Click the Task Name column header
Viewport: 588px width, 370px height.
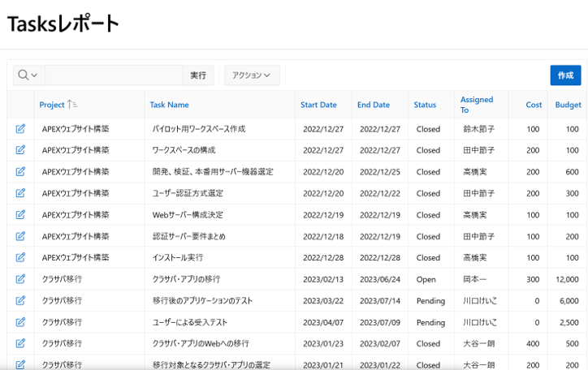coord(169,105)
